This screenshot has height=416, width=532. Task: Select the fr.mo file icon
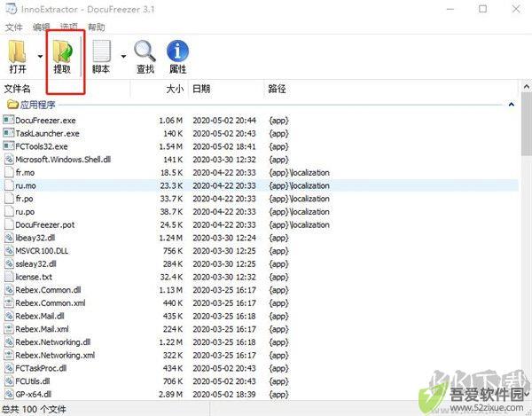9,172
